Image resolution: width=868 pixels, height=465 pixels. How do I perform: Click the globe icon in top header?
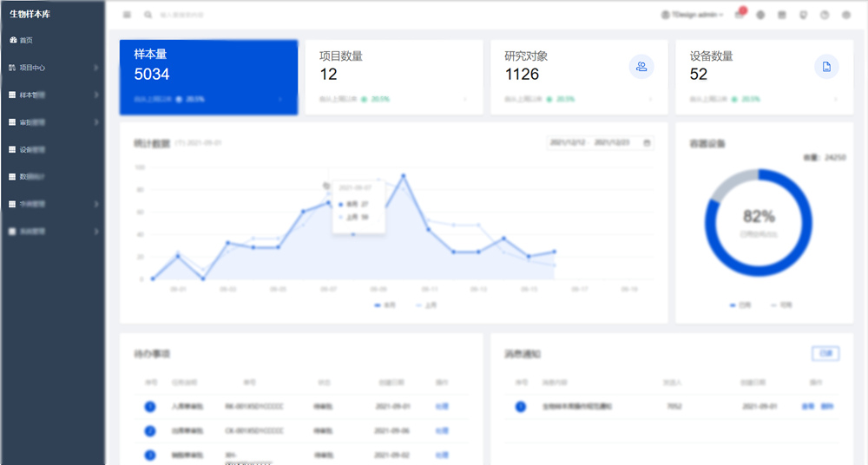[761, 15]
